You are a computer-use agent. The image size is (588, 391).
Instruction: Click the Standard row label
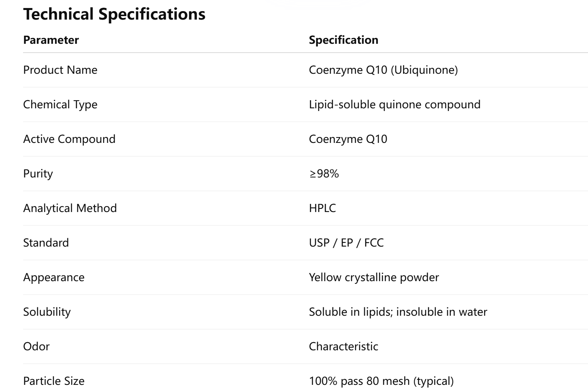(46, 243)
